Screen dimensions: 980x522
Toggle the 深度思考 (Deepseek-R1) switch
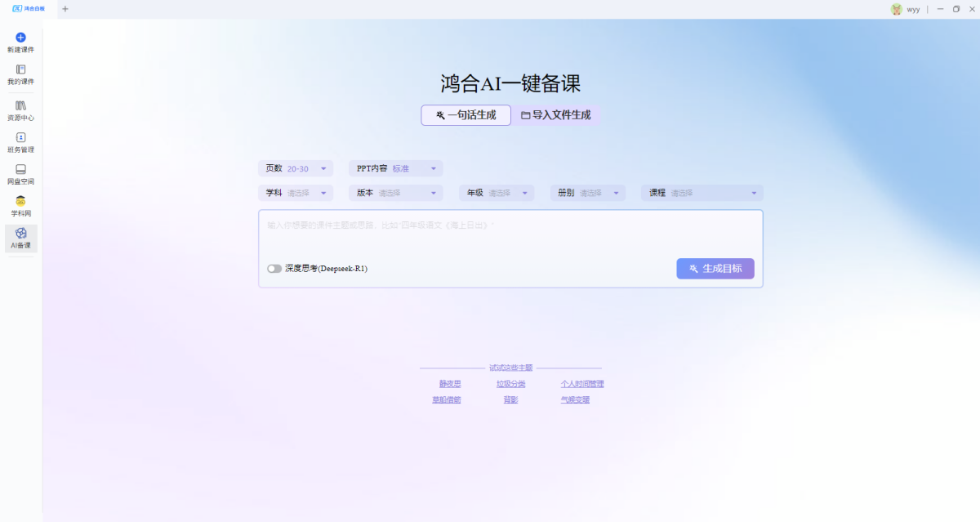tap(274, 269)
